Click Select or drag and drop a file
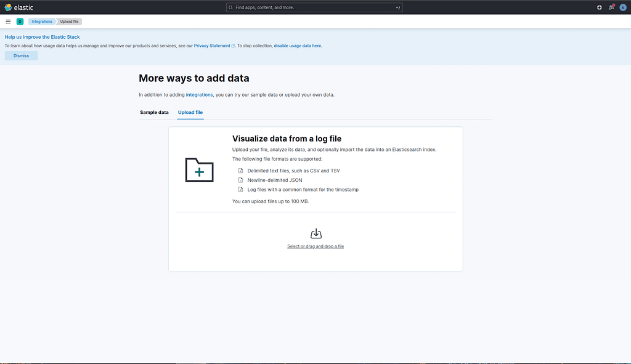The height and width of the screenshot is (364, 631). [315, 246]
